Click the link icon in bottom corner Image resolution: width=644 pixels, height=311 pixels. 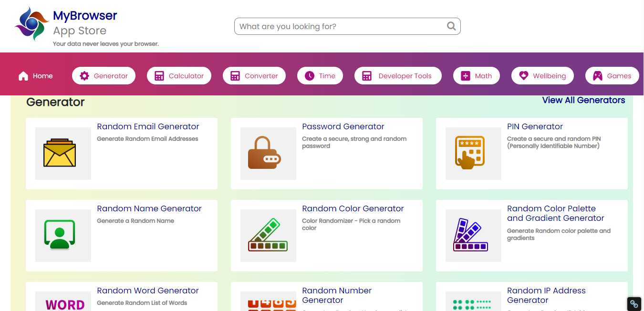coord(634,303)
